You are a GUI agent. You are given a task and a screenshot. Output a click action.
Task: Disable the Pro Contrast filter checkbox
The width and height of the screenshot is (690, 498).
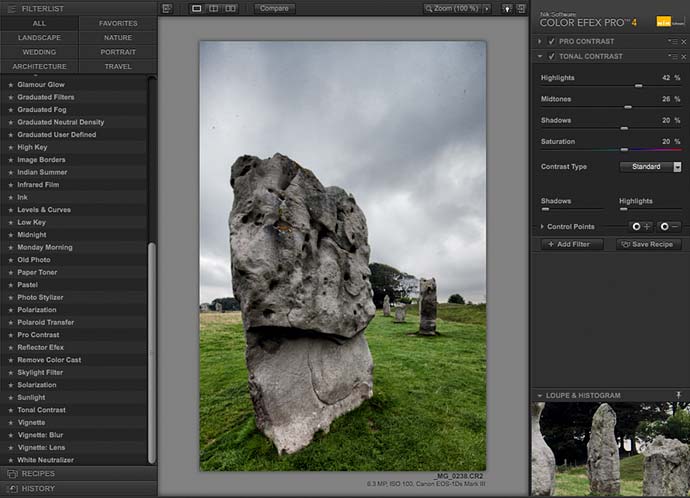551,41
